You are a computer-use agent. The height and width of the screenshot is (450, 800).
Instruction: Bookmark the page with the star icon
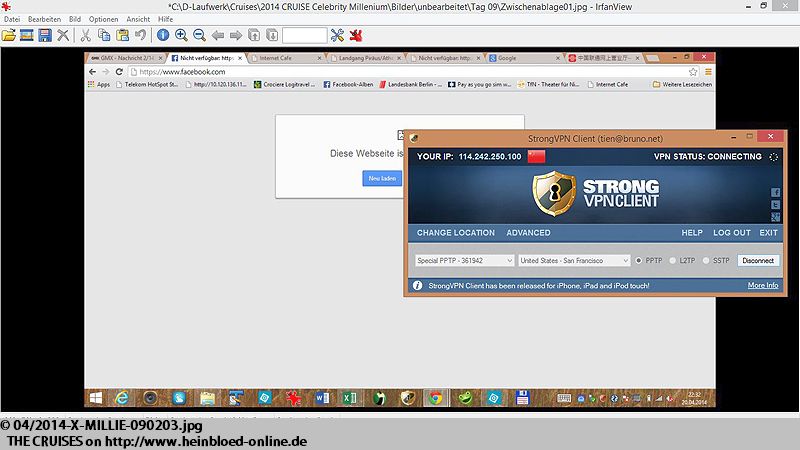[x=692, y=72]
